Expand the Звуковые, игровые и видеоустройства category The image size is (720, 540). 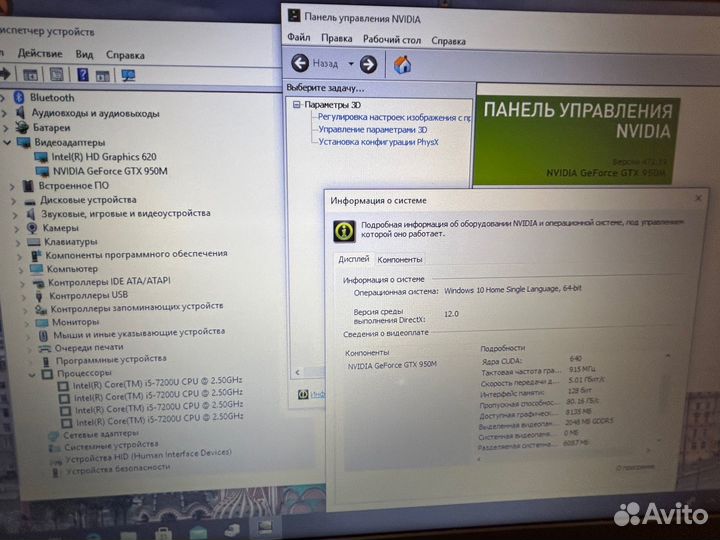pyautogui.click(x=15, y=214)
